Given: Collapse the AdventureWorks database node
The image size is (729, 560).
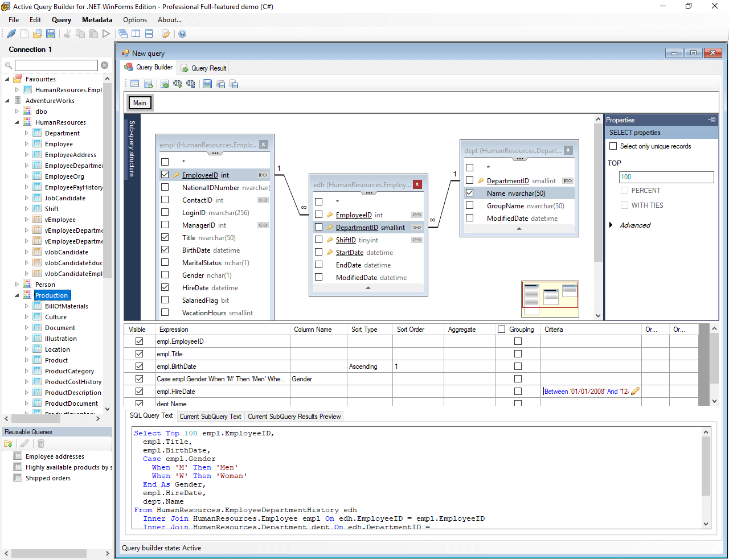Looking at the screenshot, I should (7, 101).
